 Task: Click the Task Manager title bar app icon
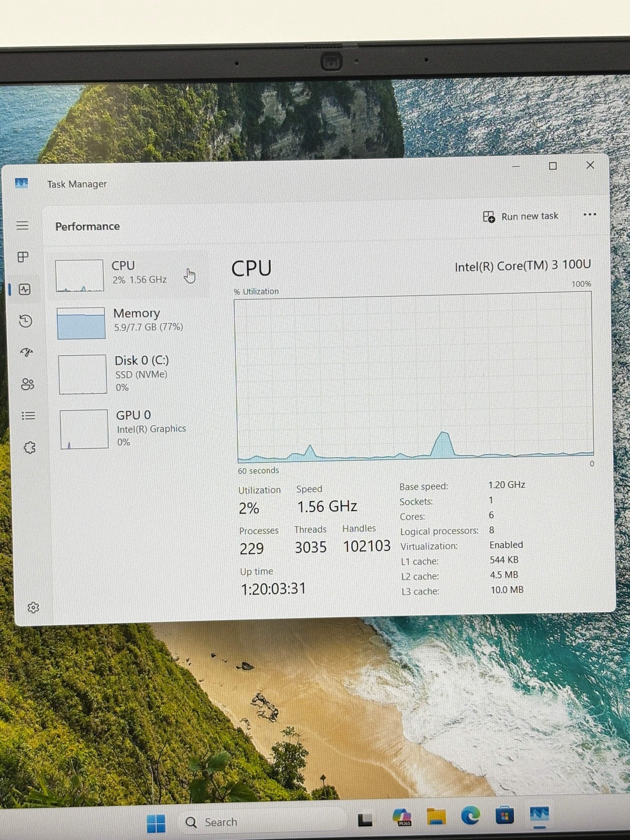[22, 183]
